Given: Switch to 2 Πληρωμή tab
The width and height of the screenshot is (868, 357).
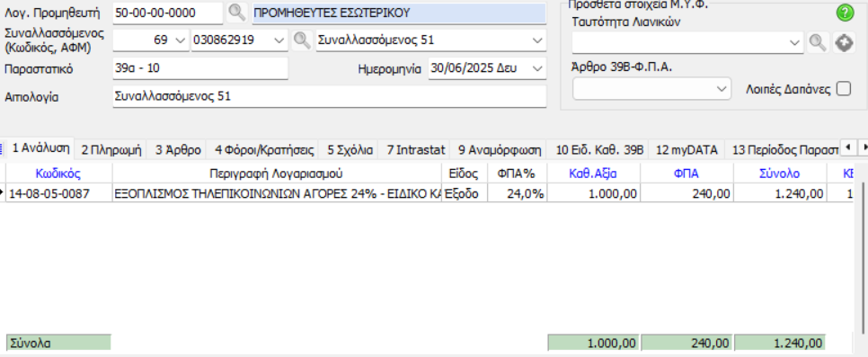Looking at the screenshot, I should 111,149.
